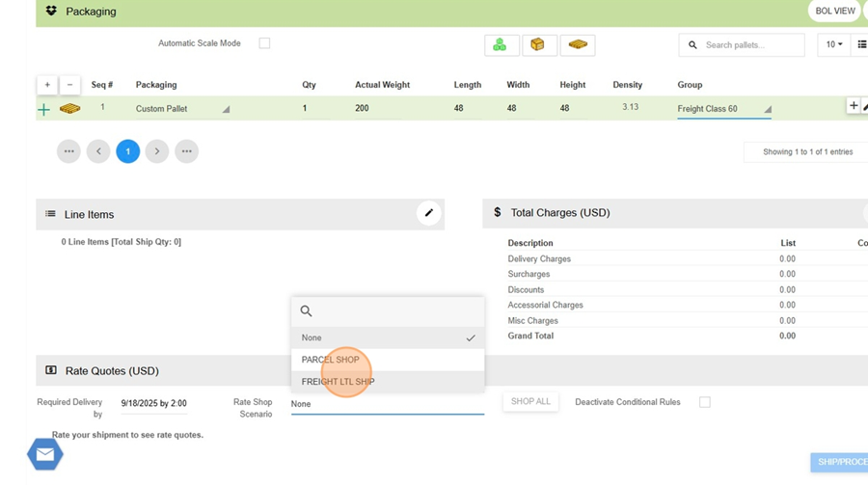Select FREIGHT LTL SHIP scenario option
The width and height of the screenshot is (868, 485).
click(339, 382)
